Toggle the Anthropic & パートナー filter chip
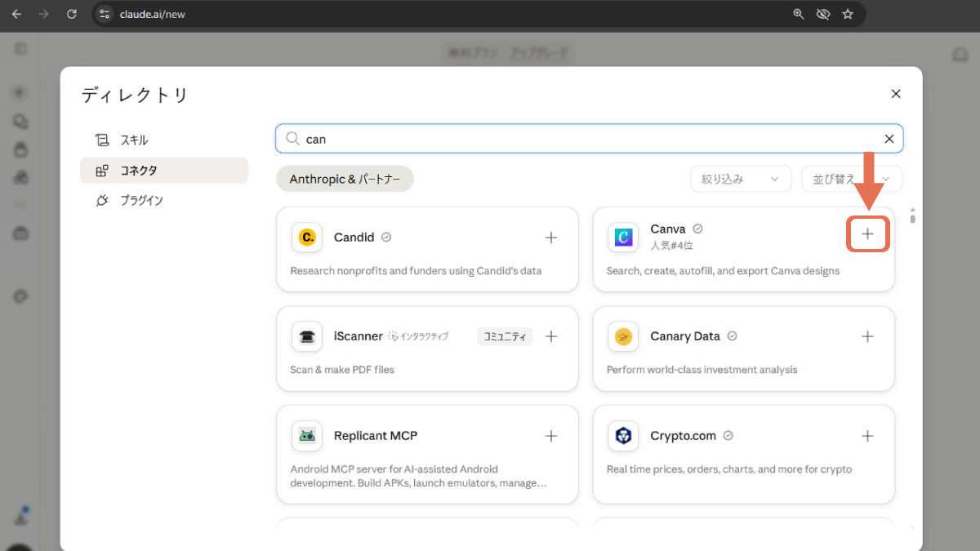The width and height of the screenshot is (980, 551). pyautogui.click(x=345, y=179)
